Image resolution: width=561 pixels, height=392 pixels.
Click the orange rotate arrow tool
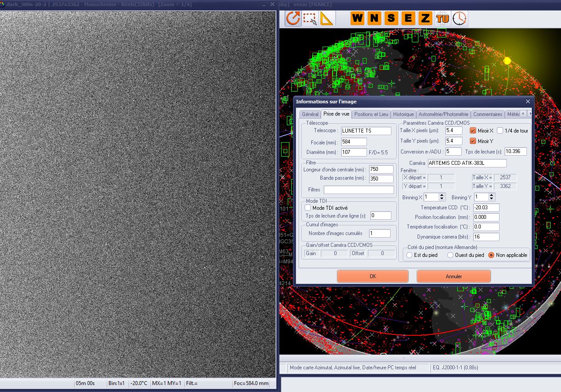pyautogui.click(x=293, y=18)
